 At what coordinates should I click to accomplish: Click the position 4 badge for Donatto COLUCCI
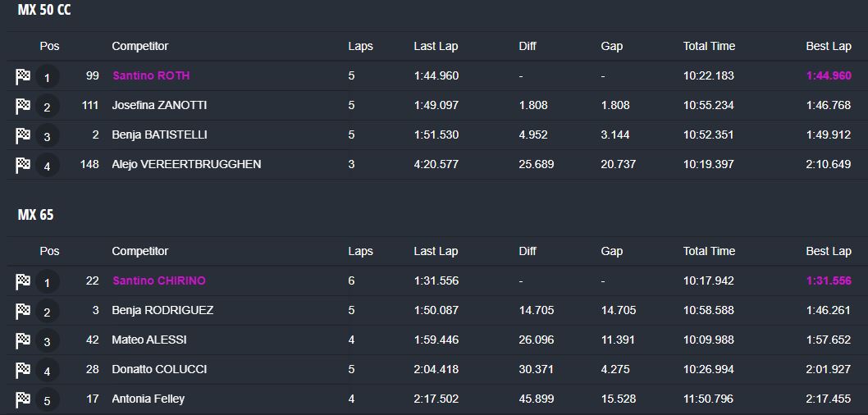tap(48, 370)
